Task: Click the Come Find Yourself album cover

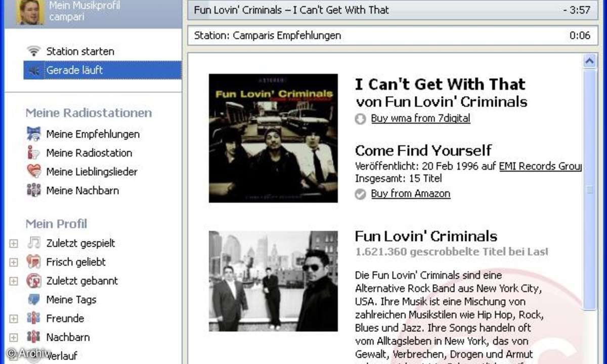Action: point(273,138)
